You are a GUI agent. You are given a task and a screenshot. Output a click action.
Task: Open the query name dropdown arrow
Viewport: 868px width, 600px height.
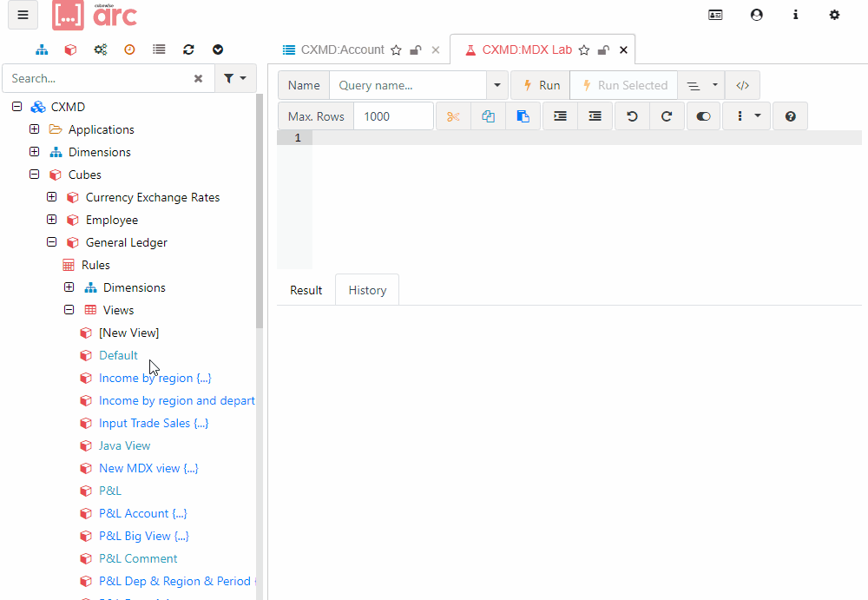tap(497, 85)
